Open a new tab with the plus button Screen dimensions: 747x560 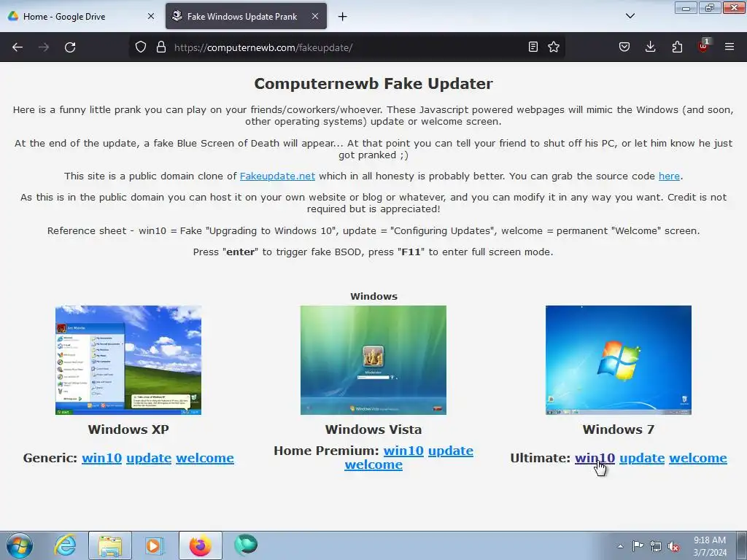point(342,17)
